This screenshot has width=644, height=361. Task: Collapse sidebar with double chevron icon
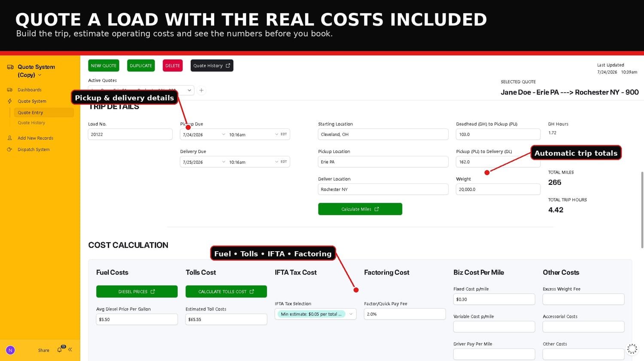pos(70,350)
